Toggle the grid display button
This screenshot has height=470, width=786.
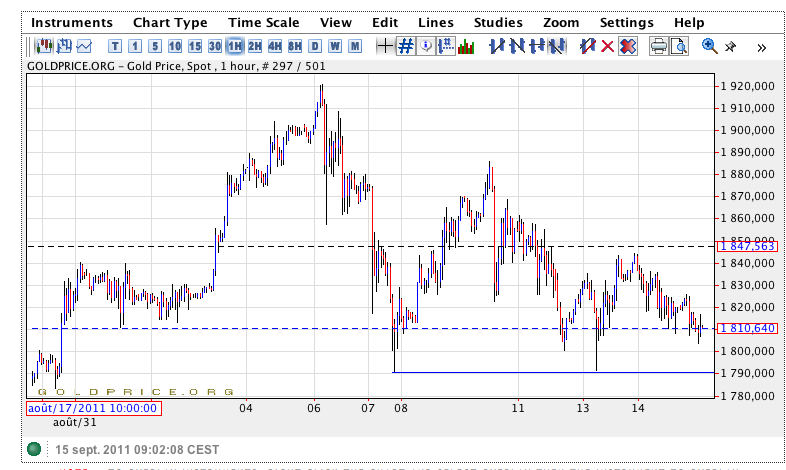406,46
